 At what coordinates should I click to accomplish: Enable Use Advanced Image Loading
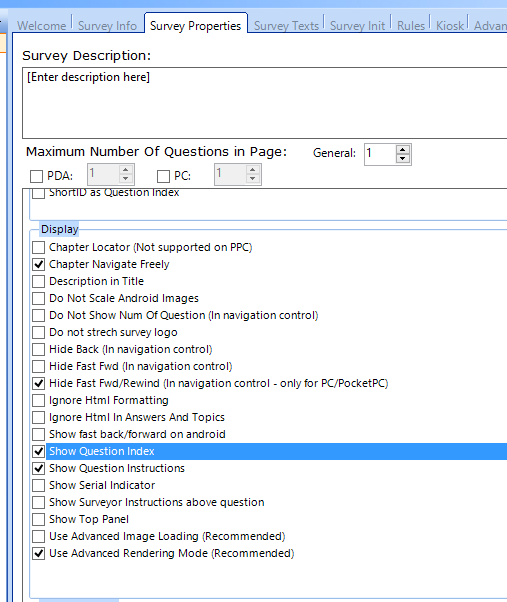coord(38,536)
